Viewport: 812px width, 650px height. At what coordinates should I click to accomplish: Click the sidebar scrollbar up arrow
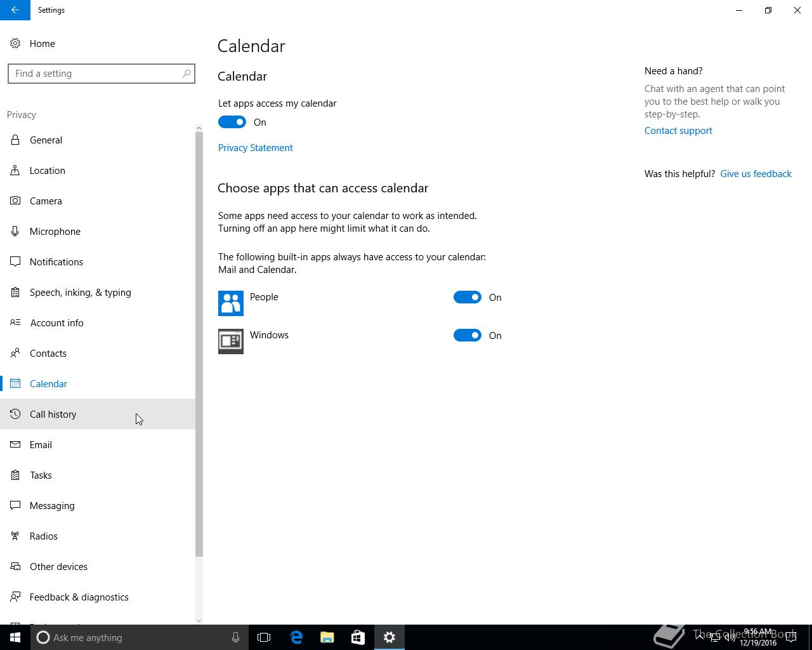(x=199, y=128)
